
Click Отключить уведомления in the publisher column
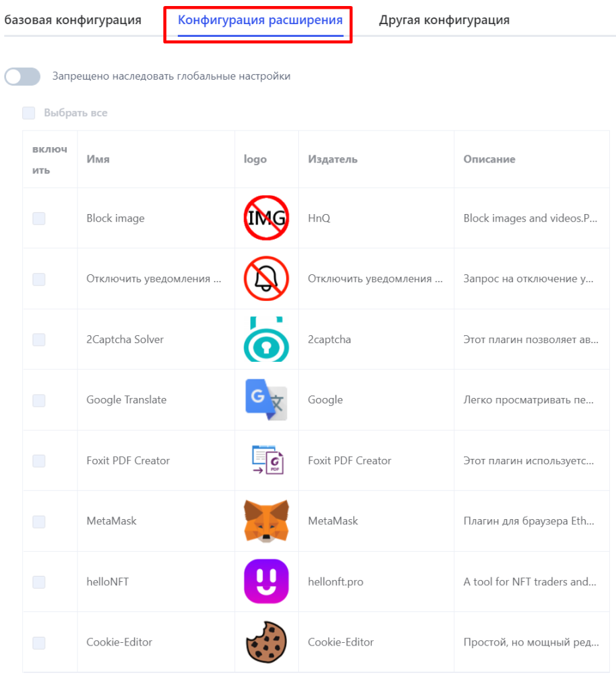375,279
